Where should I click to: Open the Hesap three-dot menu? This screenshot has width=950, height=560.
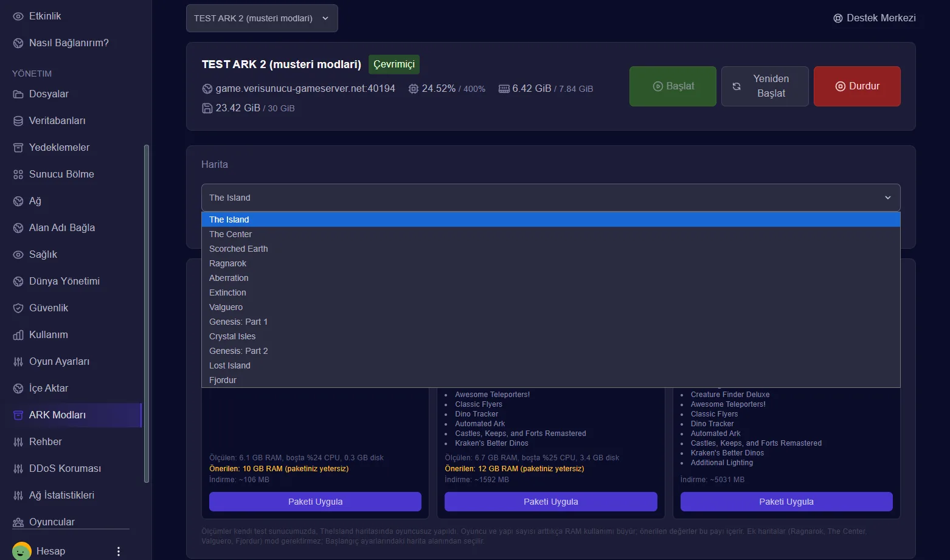coord(119,551)
